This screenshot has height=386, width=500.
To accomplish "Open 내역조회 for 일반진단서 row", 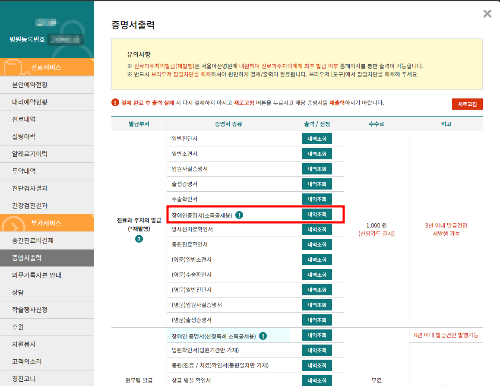I will point(317,139).
